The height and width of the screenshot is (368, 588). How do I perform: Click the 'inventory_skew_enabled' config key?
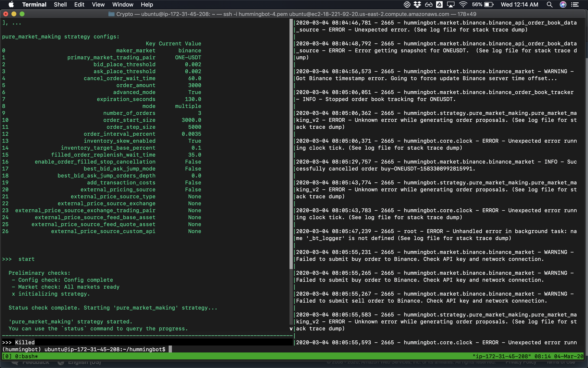click(120, 141)
